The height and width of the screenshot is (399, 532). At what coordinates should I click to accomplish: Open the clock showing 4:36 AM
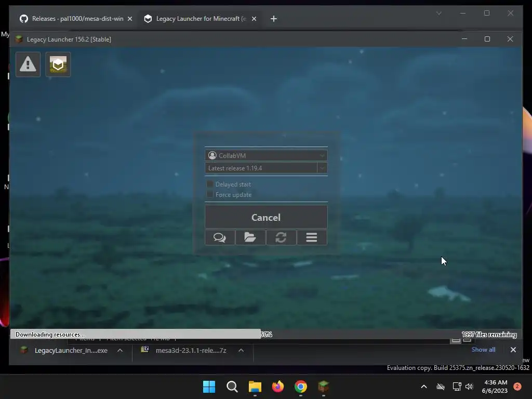click(495, 387)
